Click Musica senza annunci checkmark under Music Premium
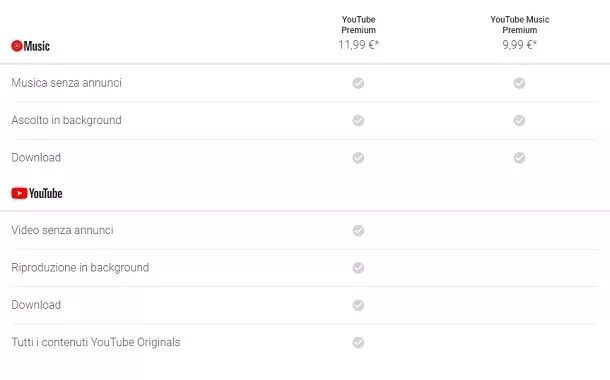Viewport: 610px width, 380px height. tap(519, 83)
